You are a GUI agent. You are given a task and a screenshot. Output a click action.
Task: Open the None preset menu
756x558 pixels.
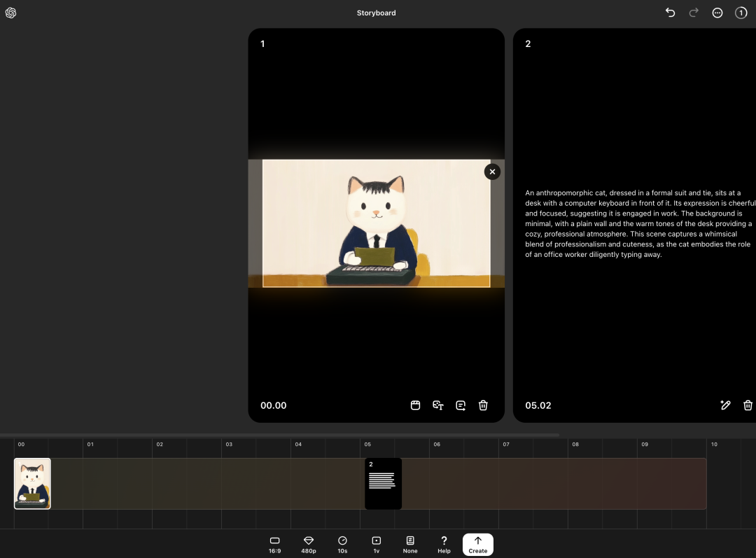click(x=410, y=545)
